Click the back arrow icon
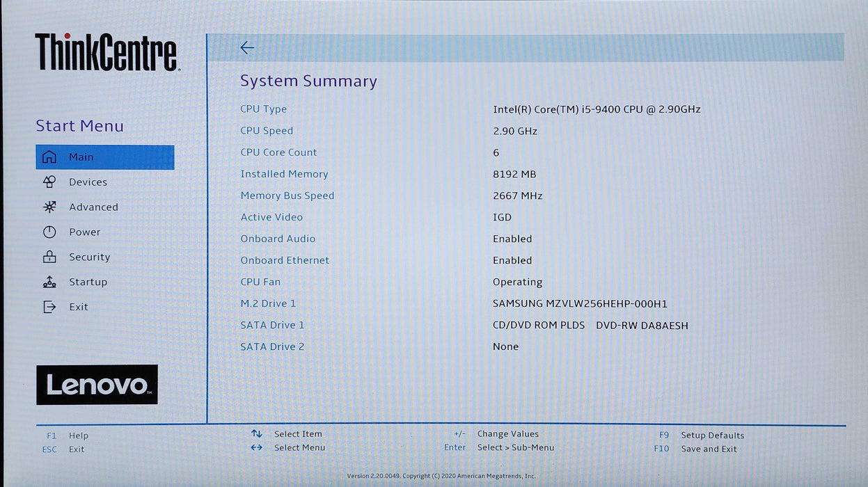 (x=247, y=47)
